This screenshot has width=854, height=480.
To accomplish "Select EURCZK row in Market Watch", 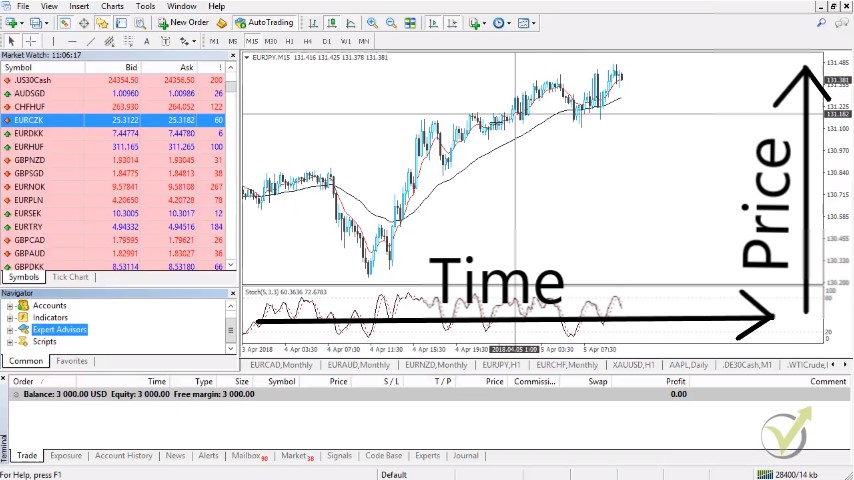I will 113,120.
